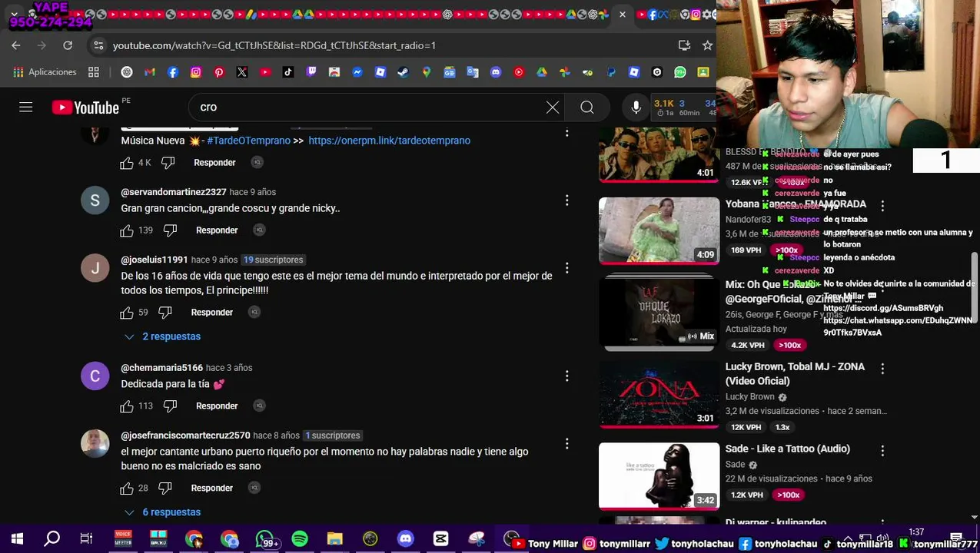Like the Música Nueva pinned comment

coord(127,163)
